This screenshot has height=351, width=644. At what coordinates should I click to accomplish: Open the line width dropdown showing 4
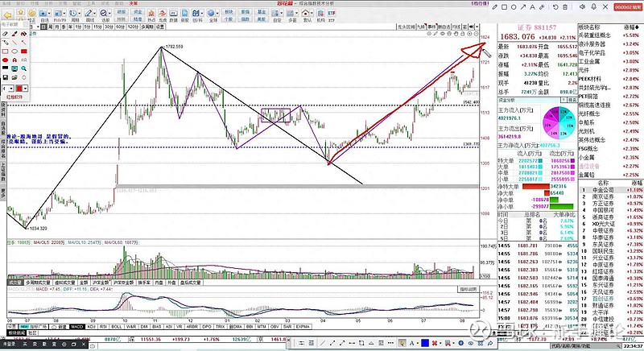tap(10, 88)
